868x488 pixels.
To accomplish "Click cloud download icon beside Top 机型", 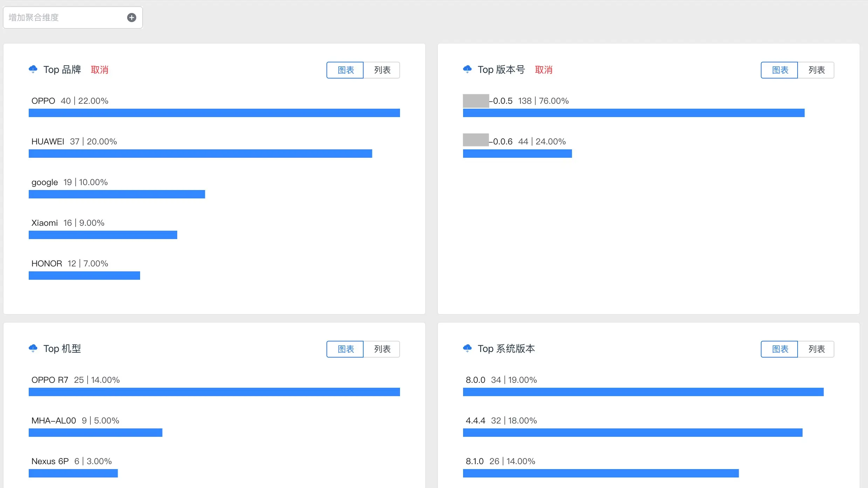I will [33, 348].
